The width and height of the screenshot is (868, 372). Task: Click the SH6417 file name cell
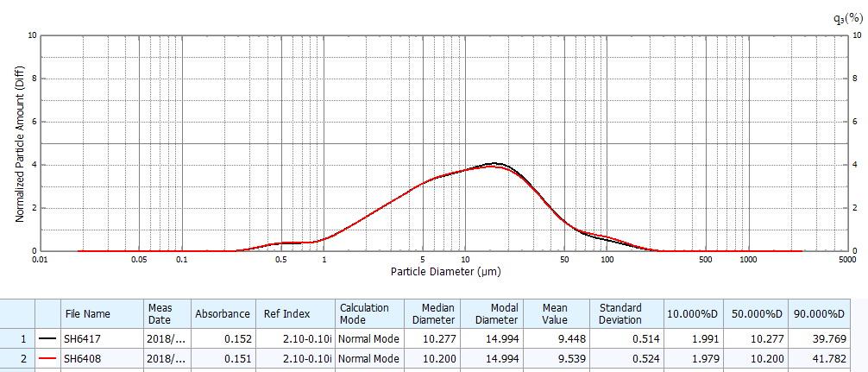click(x=86, y=338)
